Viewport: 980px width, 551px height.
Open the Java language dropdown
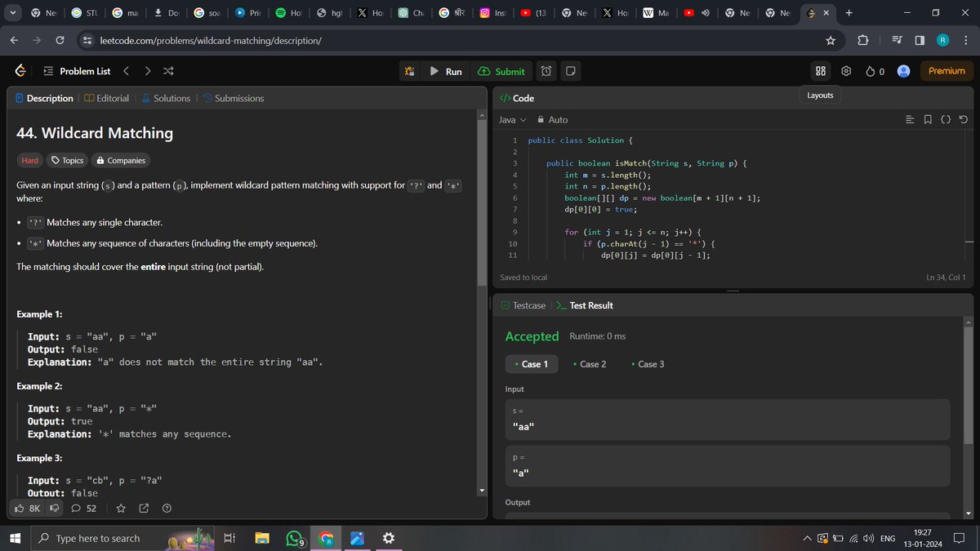(513, 119)
